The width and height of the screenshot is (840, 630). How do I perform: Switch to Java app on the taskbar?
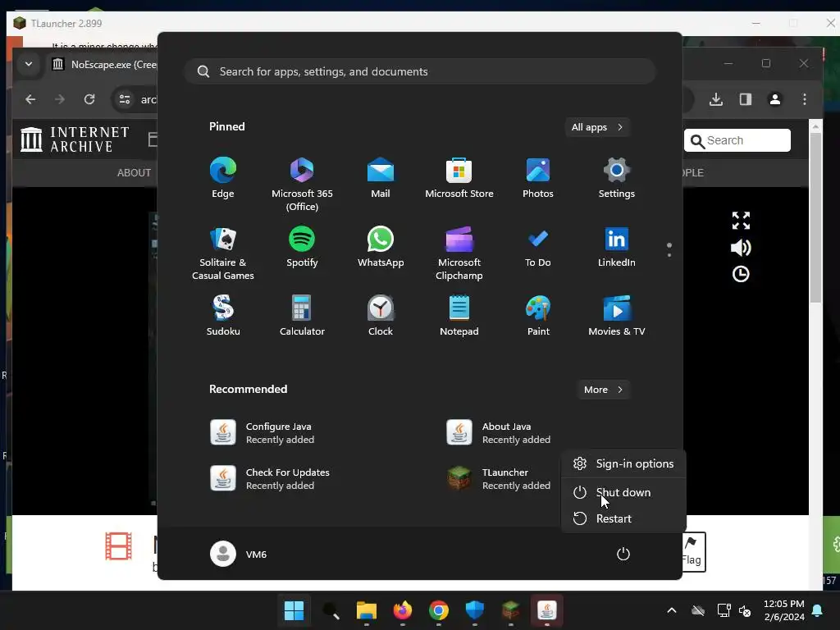point(547,610)
